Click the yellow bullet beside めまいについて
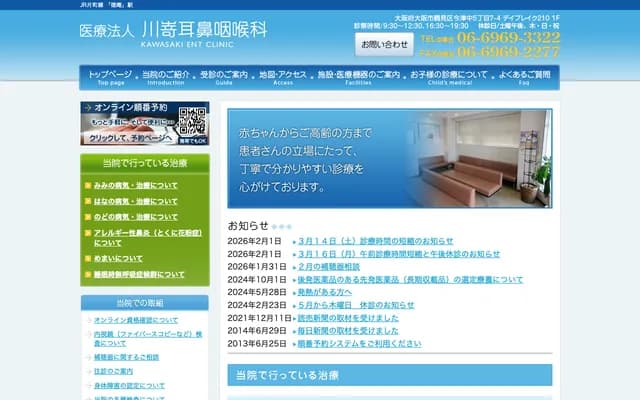Viewport: 640px width, 400px height. [87, 258]
